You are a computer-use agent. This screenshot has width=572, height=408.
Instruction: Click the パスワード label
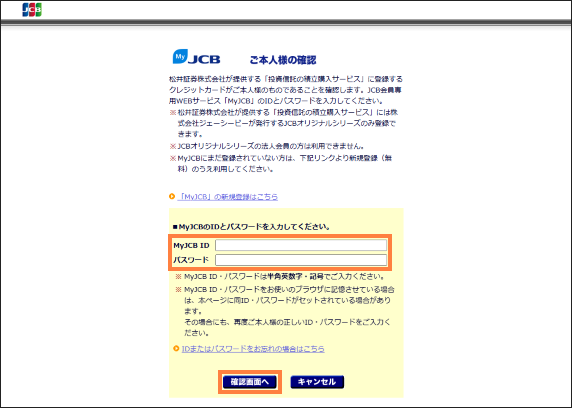point(191,260)
